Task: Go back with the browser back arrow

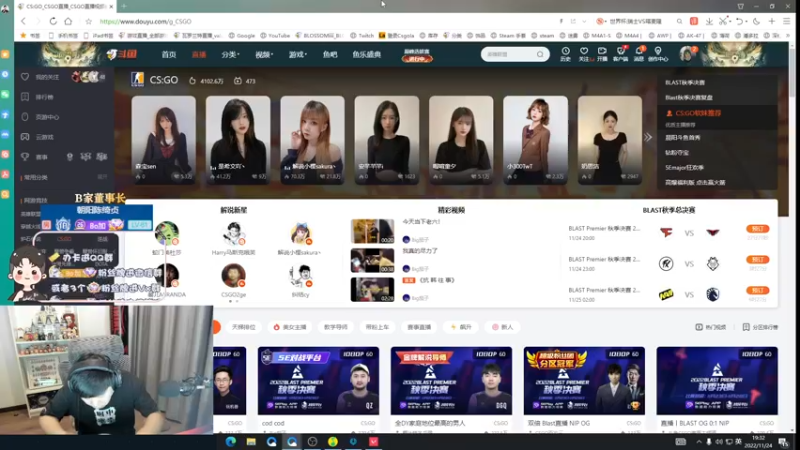Action: pos(23,21)
